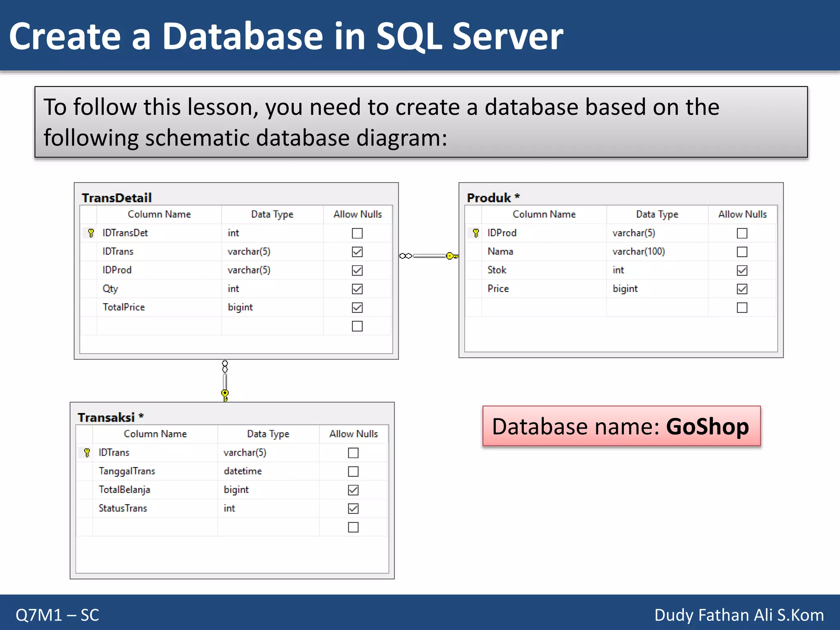Click the infinity endpoint beside the TransDetail table
Image resolution: width=840 pixels, height=630 pixels.
(x=405, y=256)
